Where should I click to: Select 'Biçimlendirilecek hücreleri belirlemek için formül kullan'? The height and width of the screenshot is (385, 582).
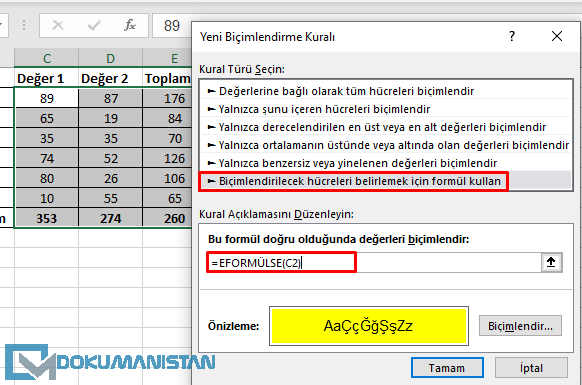(386, 181)
